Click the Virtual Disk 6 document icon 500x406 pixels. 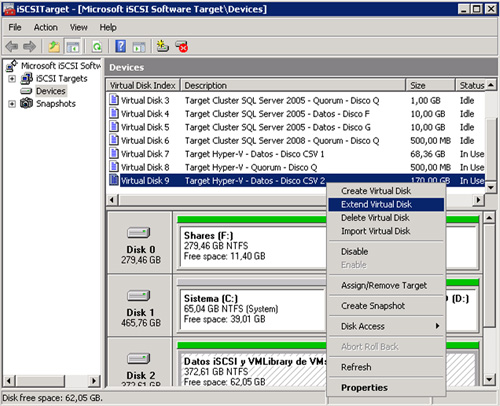click(114, 140)
